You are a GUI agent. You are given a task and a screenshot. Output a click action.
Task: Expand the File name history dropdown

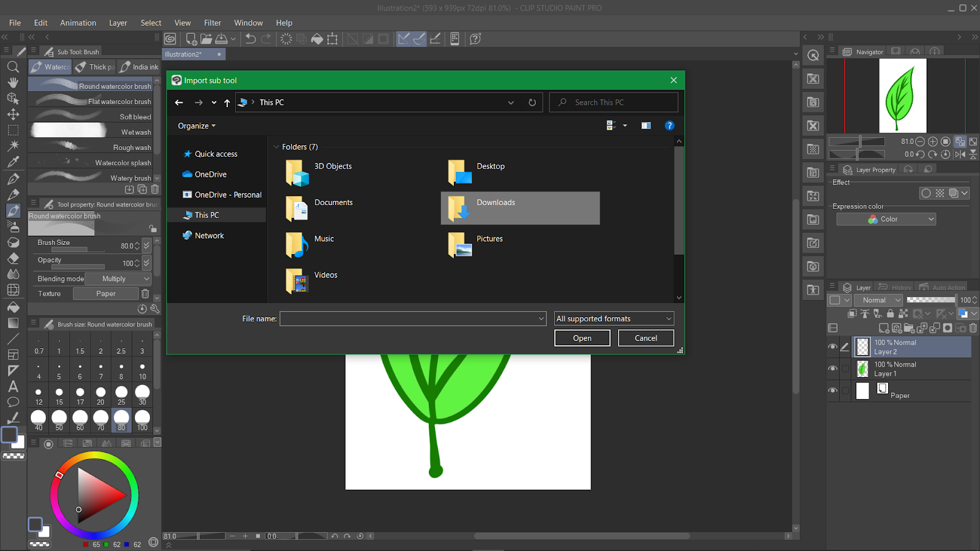541,318
